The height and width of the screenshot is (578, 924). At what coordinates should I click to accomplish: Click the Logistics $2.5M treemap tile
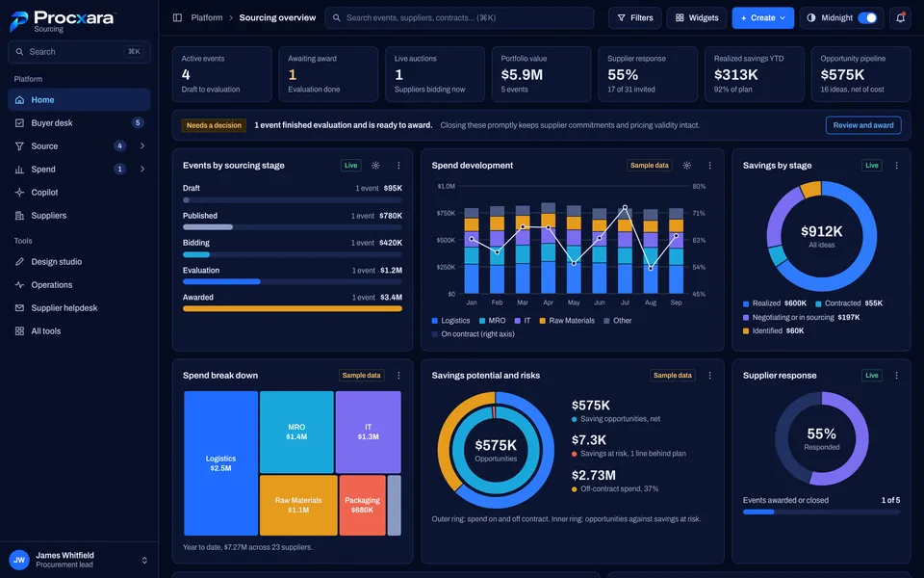pos(221,463)
